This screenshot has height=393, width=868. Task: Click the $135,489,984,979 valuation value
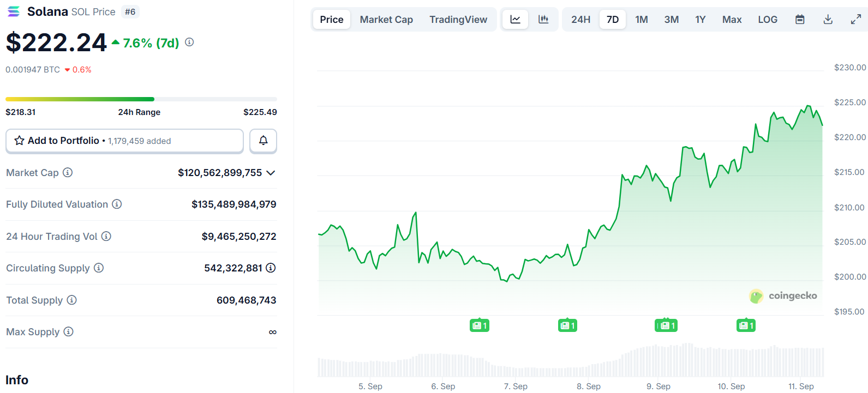(x=234, y=204)
